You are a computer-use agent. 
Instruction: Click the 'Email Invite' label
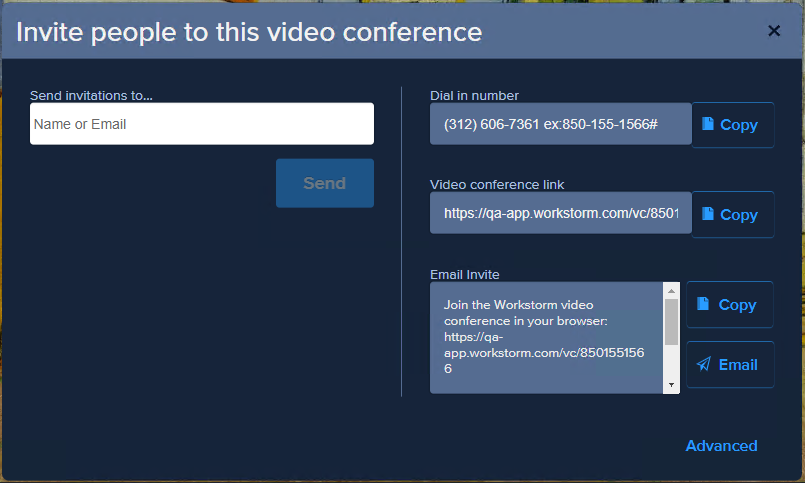coord(465,275)
